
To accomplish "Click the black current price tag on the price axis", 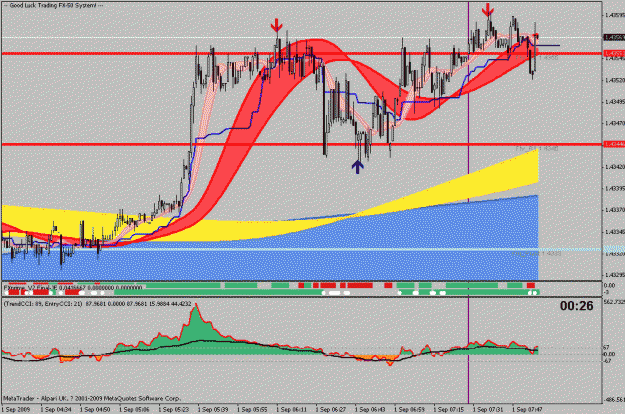I will (614, 37).
